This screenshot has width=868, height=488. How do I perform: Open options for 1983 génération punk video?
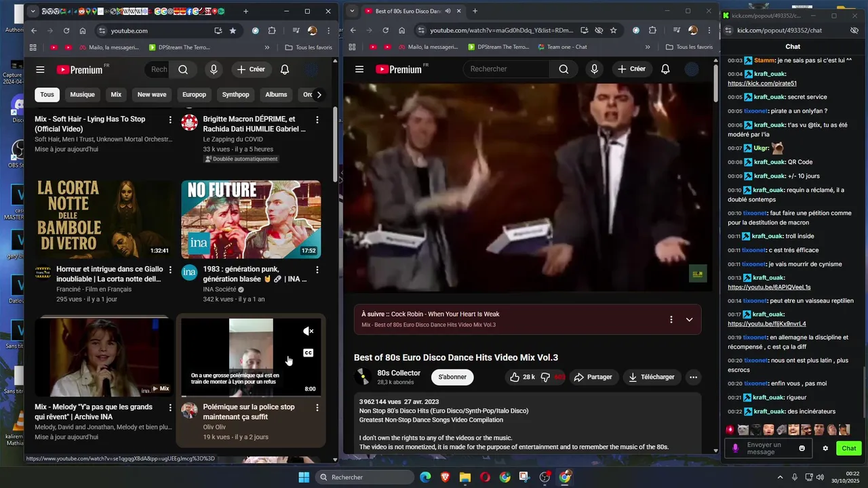point(317,270)
